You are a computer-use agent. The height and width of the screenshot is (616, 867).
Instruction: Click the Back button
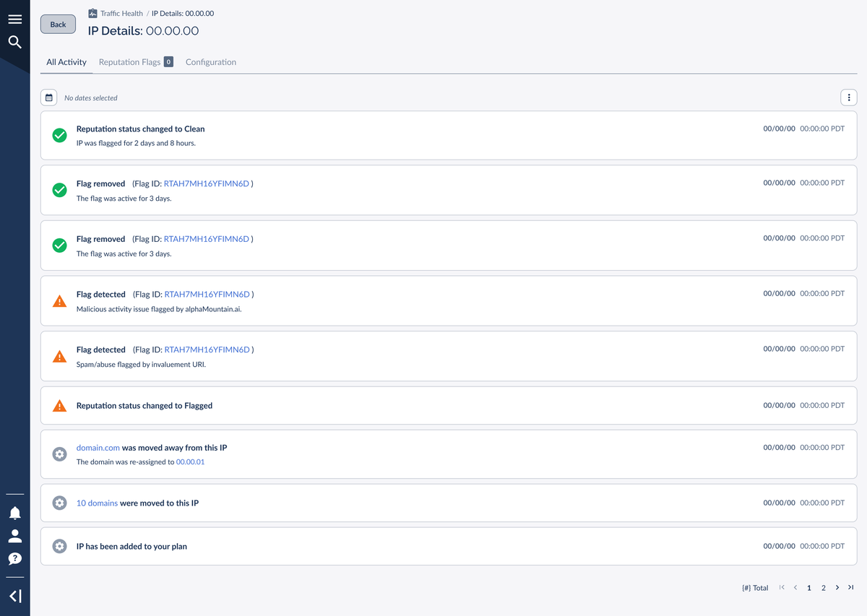(58, 25)
